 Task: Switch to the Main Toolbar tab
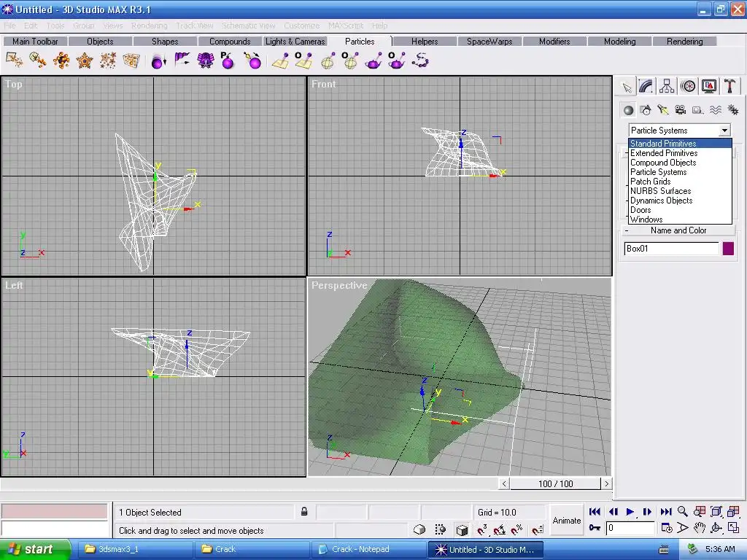35,42
